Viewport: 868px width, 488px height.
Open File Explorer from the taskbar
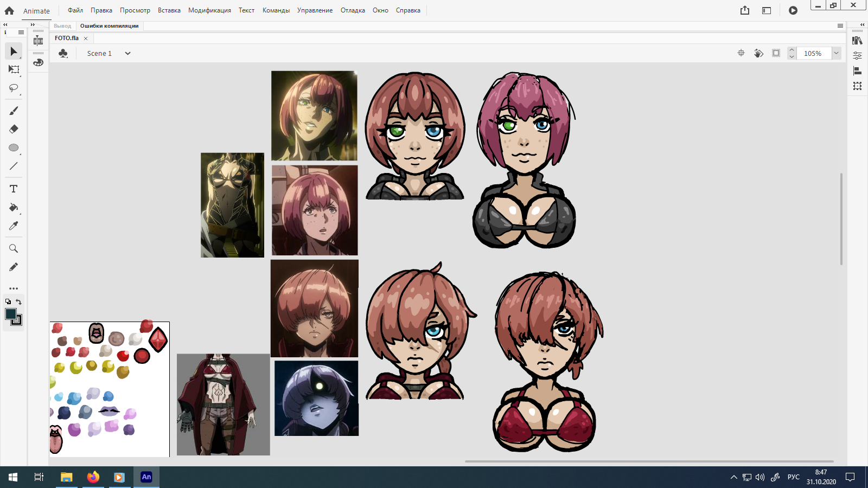click(x=67, y=477)
